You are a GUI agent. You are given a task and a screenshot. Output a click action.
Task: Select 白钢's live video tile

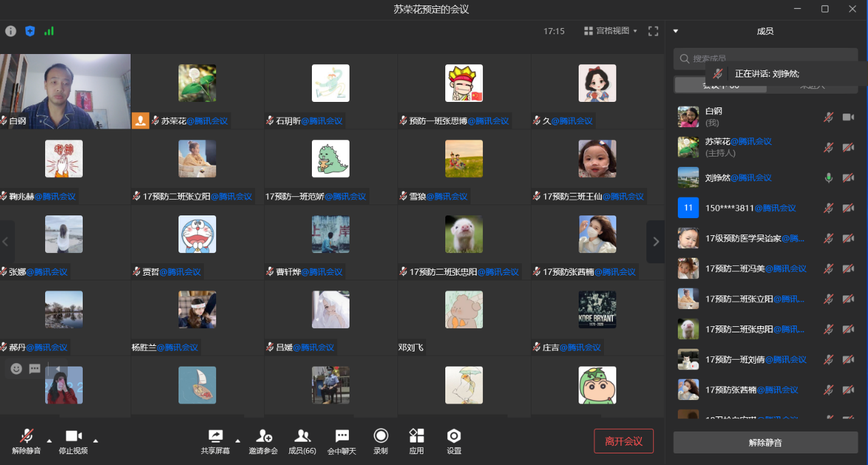(x=65, y=91)
